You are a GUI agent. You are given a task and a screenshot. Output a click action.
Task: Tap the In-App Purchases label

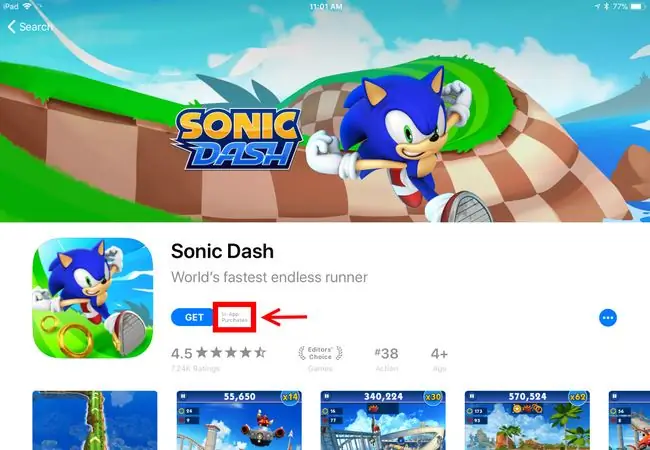235,317
